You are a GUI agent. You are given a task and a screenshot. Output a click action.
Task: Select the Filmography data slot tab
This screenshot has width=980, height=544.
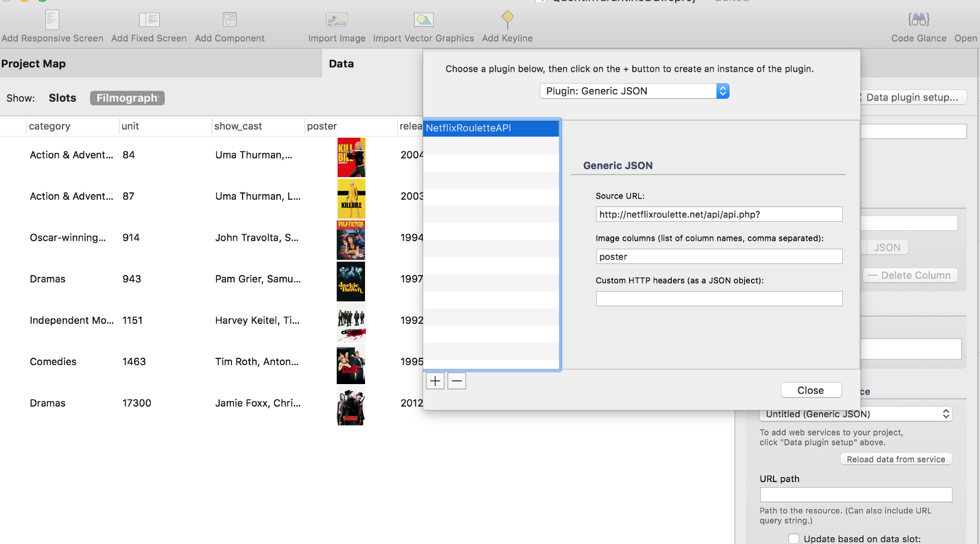(x=127, y=98)
